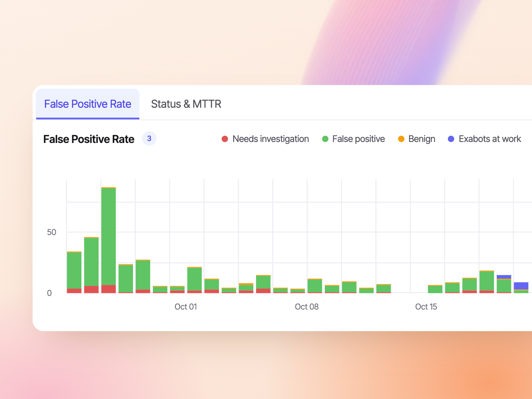The height and width of the screenshot is (399, 532).
Task: Toggle the Needs investigation legend series
Action: click(x=265, y=139)
